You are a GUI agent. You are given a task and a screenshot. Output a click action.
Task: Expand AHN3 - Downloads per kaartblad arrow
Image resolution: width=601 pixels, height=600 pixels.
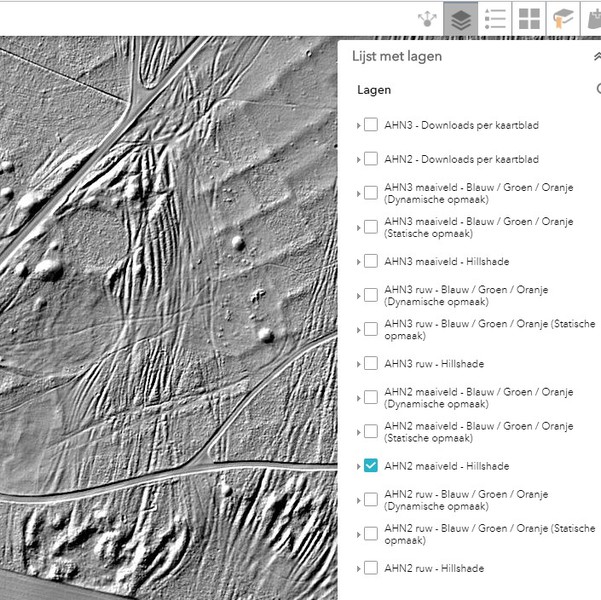click(358, 125)
